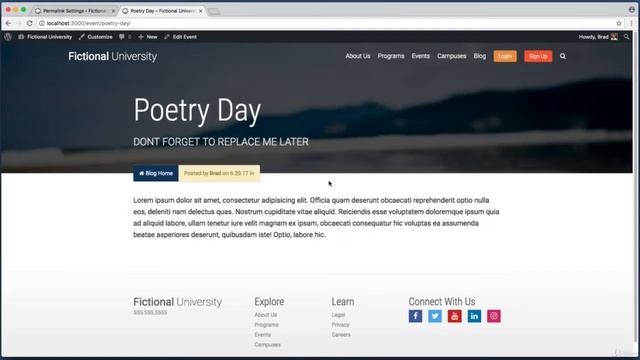Switch to the Permalink Settings tab
This screenshot has width=640, height=360.
(74, 11)
